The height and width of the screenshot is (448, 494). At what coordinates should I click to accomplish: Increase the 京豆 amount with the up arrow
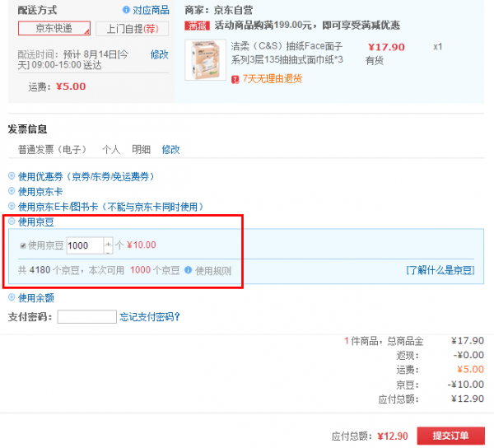pyautogui.click(x=108, y=242)
